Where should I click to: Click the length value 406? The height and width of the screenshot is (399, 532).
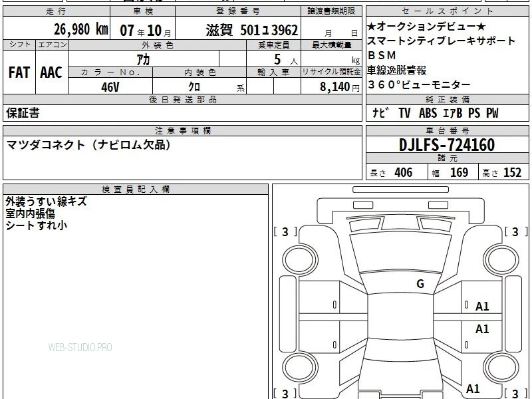pyautogui.click(x=404, y=172)
